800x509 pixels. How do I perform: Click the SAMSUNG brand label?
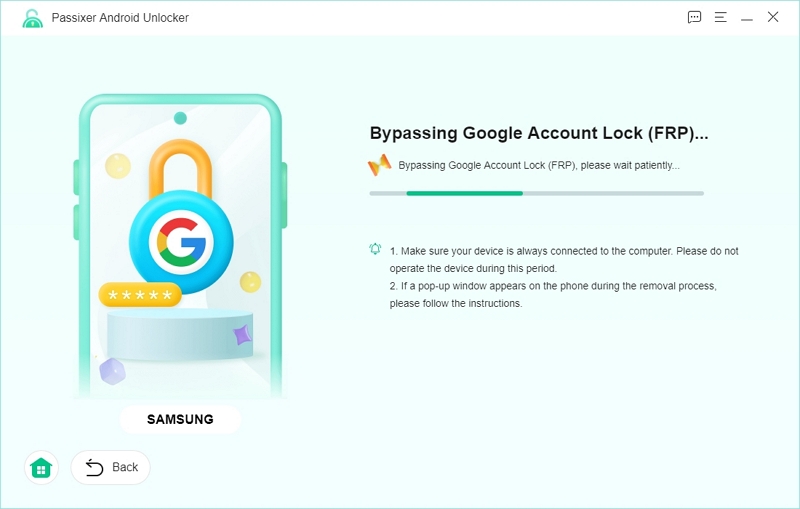[180, 419]
